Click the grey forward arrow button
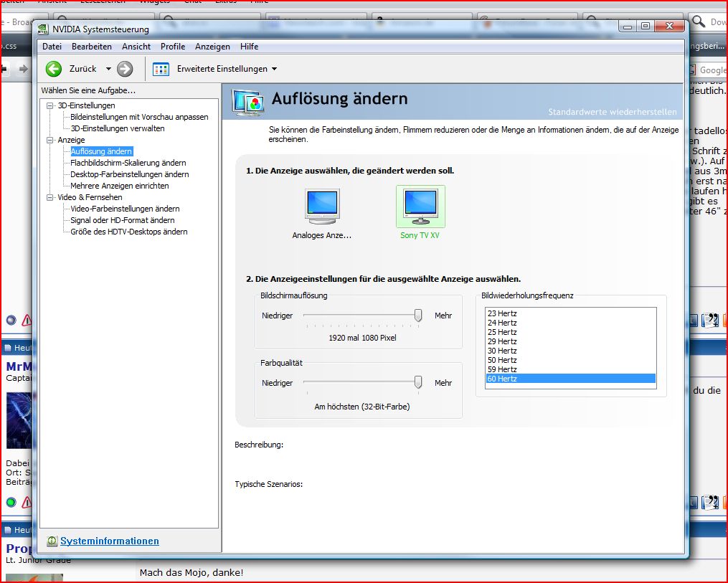This screenshot has width=728, height=583. coord(124,69)
